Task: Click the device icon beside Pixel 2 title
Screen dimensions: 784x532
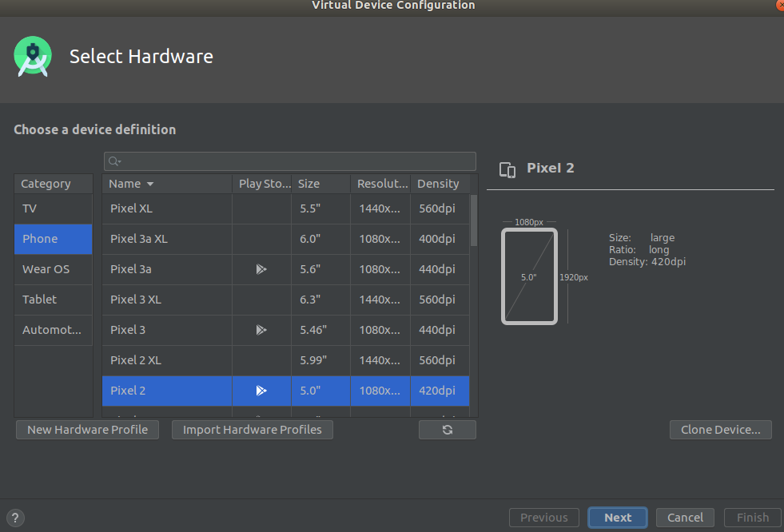Action: tap(507, 170)
